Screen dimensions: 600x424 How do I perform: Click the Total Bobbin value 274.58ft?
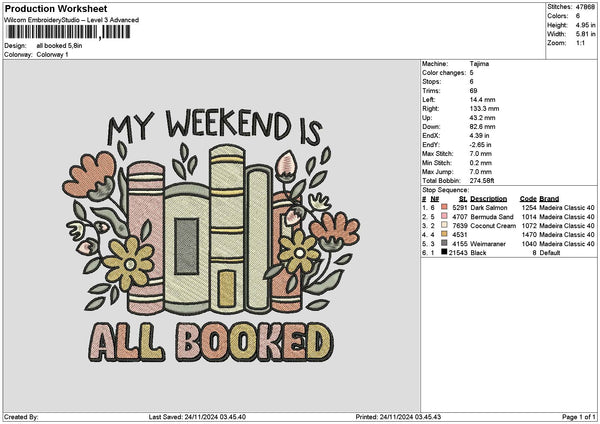tap(483, 180)
